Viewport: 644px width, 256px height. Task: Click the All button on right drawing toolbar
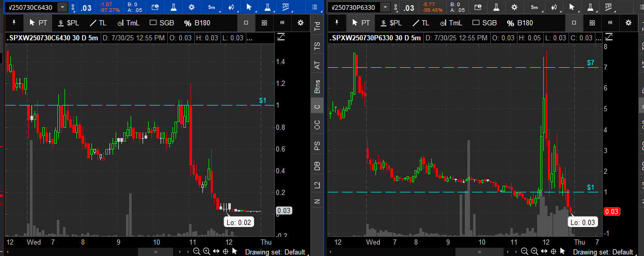(x=610, y=23)
